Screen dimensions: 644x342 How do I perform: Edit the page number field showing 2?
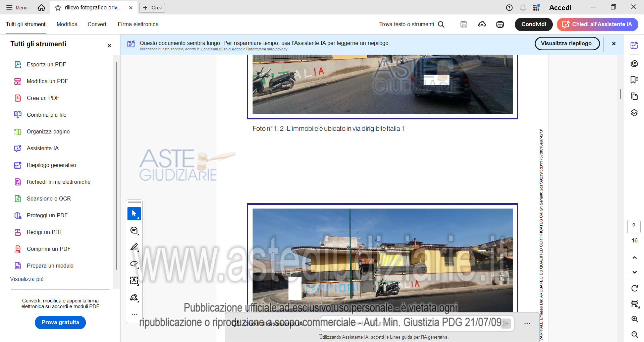point(633,226)
